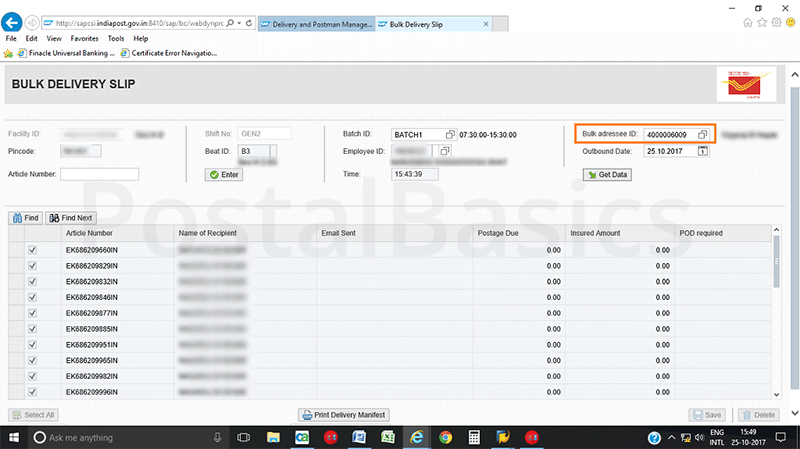Open Employee ID value help selector

pos(444,151)
